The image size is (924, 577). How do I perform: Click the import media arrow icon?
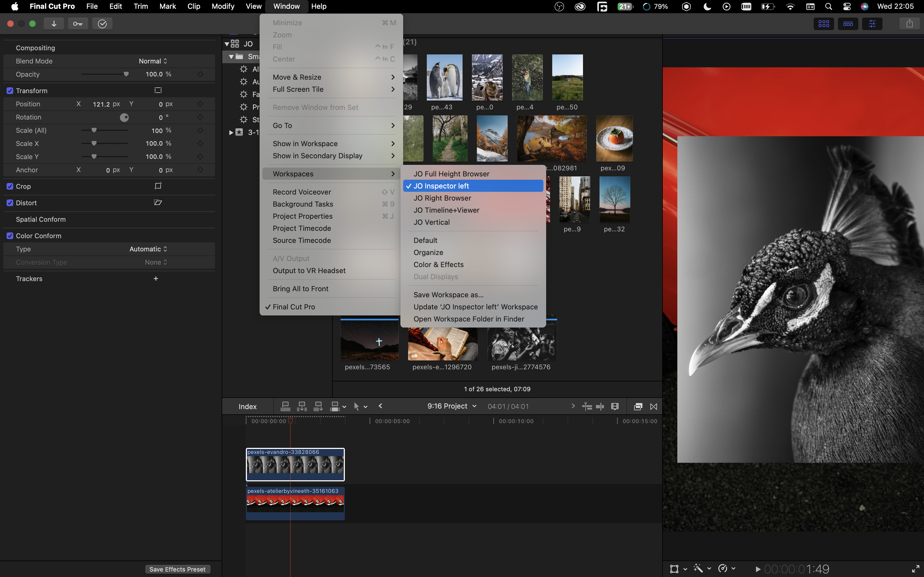[54, 24]
